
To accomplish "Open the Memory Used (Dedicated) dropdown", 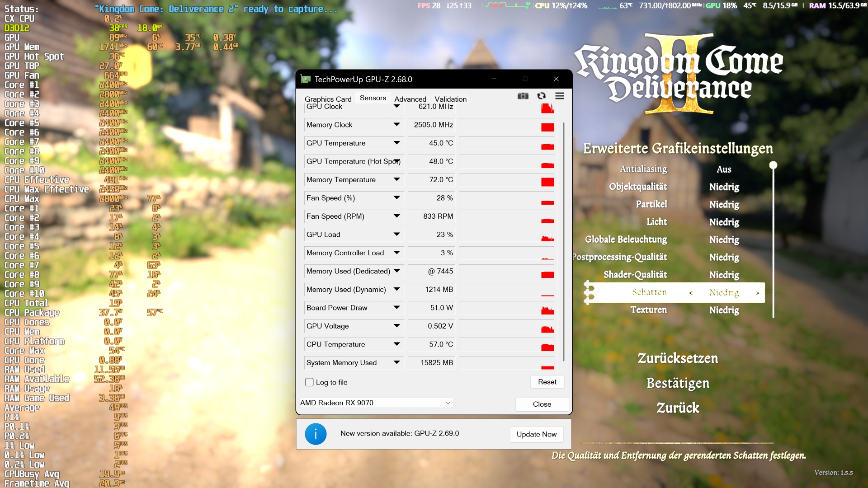I will coord(397,271).
